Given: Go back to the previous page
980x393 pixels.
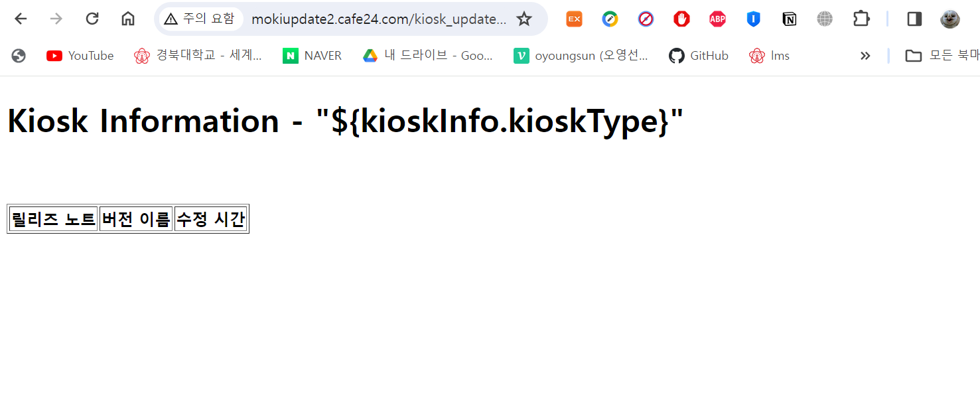Looking at the screenshot, I should tap(21, 19).
